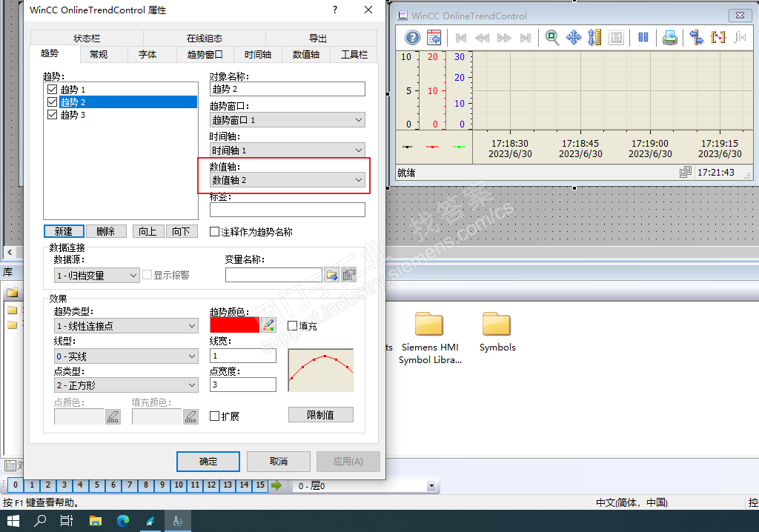The width and height of the screenshot is (759, 532).
Task: Open File Explorer from Windows taskbar
Action: point(96,521)
